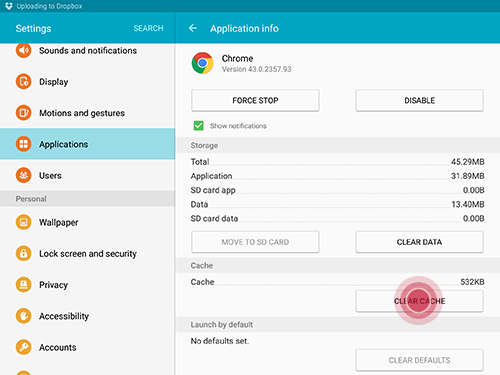Tap the Settings title
This screenshot has width=500, height=375.
pos(33,29)
